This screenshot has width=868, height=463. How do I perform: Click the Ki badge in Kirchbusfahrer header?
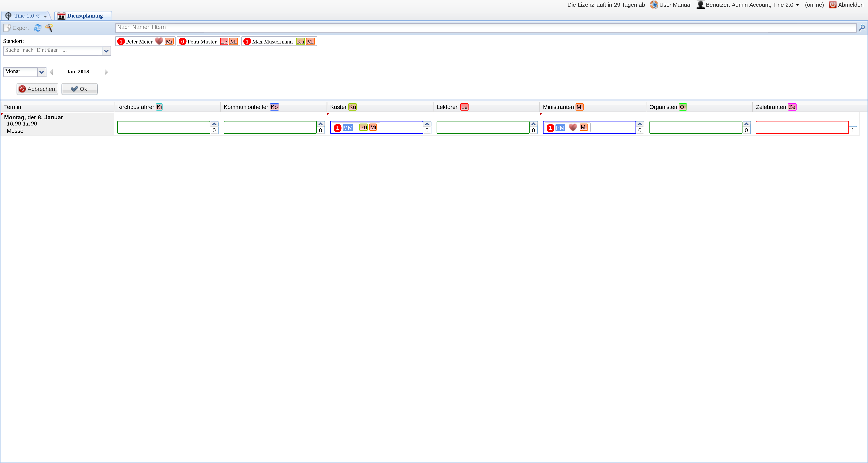coord(159,107)
